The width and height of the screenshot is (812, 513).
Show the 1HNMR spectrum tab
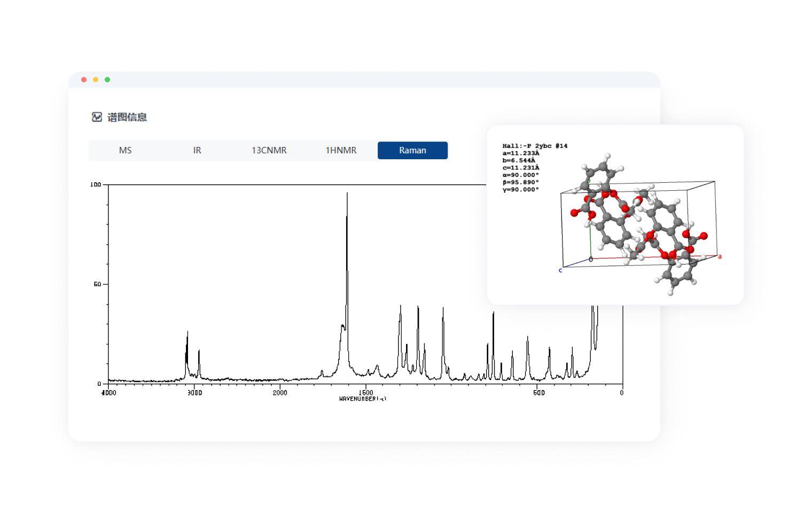coord(341,150)
